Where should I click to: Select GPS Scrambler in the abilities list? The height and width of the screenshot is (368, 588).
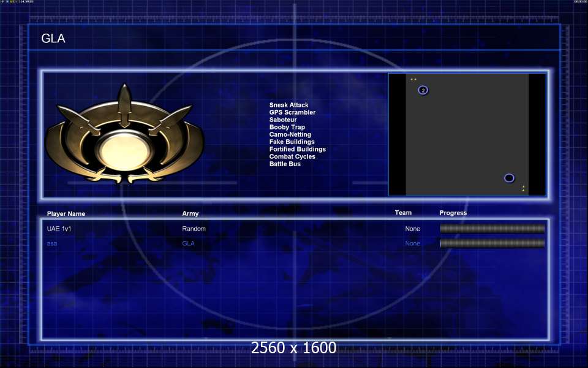(x=292, y=113)
